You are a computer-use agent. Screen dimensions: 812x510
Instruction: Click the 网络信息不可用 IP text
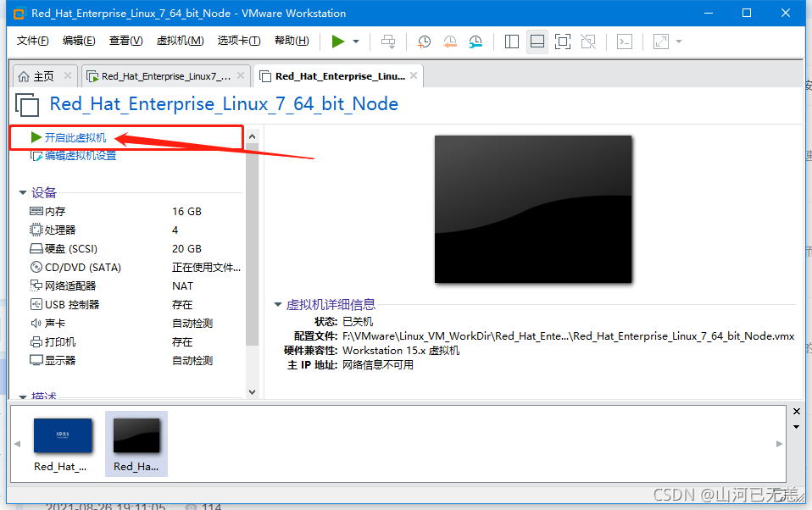click(377, 365)
